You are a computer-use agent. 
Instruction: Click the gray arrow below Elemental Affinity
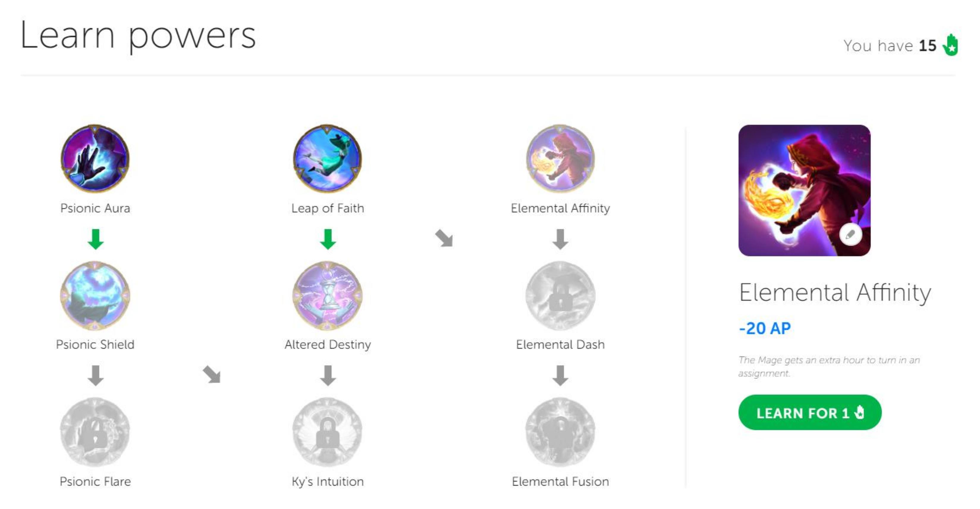[560, 239]
